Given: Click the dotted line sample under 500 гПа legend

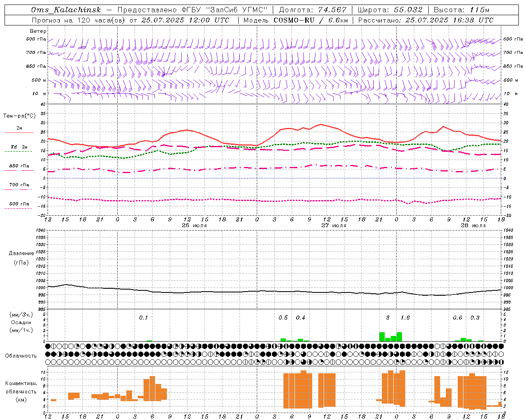Looking at the screenshot, I should coord(18,208).
